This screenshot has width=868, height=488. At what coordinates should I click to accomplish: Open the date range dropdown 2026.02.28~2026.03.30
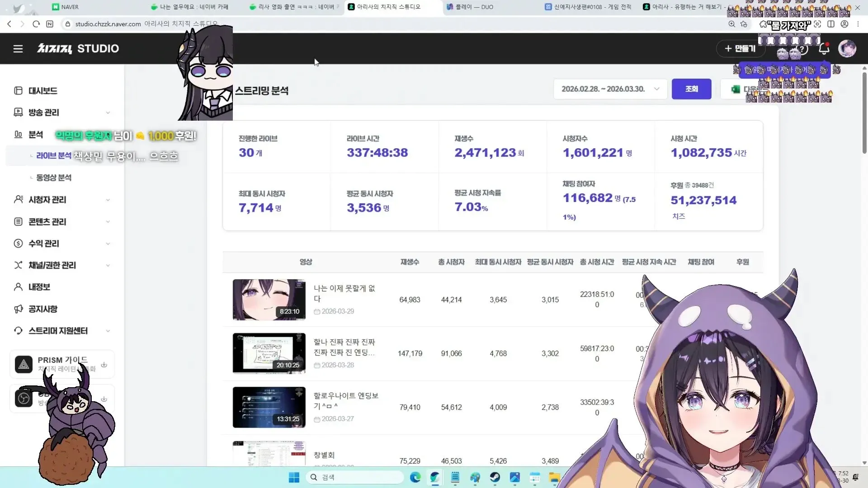pos(610,89)
